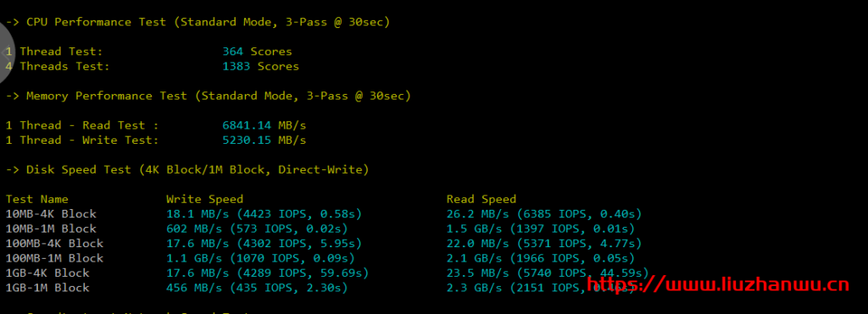868x314 pixels.
Task: Open the www.liuzhanwu.cn watermark link
Action: [x=718, y=285]
